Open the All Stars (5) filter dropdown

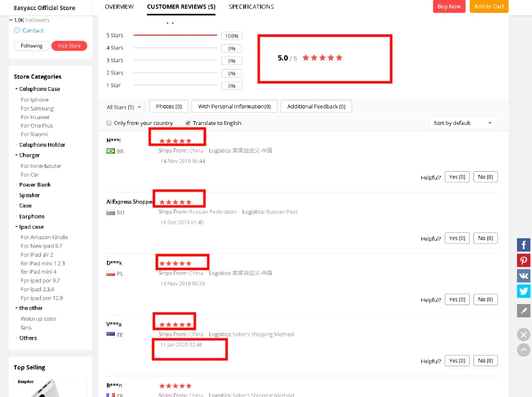point(124,107)
